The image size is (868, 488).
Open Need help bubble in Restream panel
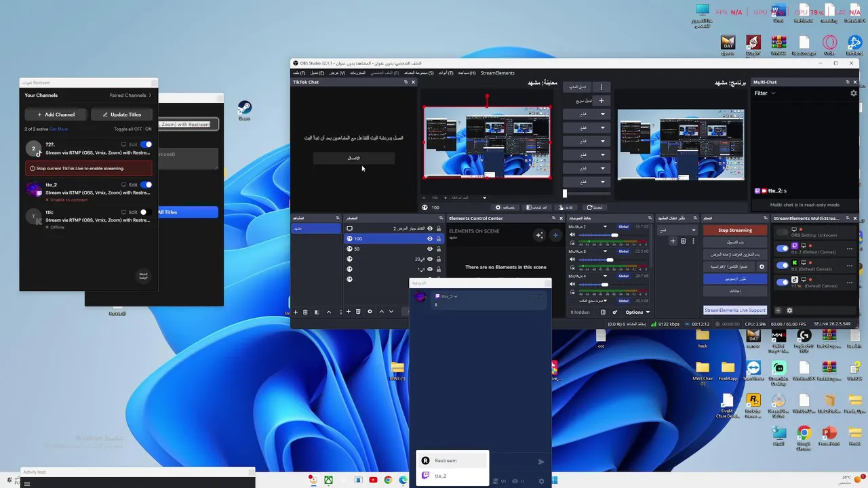coord(143,276)
